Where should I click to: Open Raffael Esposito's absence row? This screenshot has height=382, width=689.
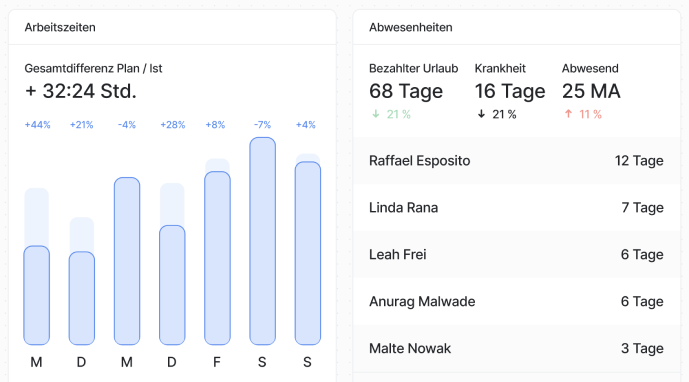[x=516, y=160]
